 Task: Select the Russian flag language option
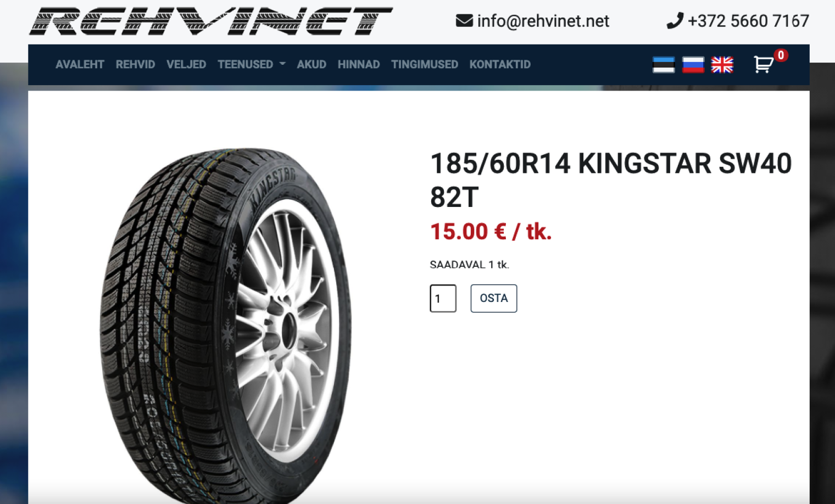[693, 65]
